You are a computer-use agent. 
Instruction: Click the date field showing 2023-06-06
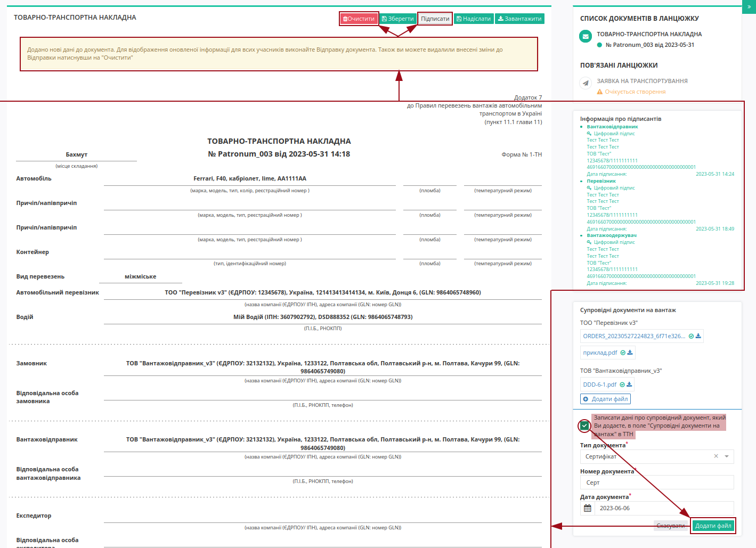pos(664,508)
